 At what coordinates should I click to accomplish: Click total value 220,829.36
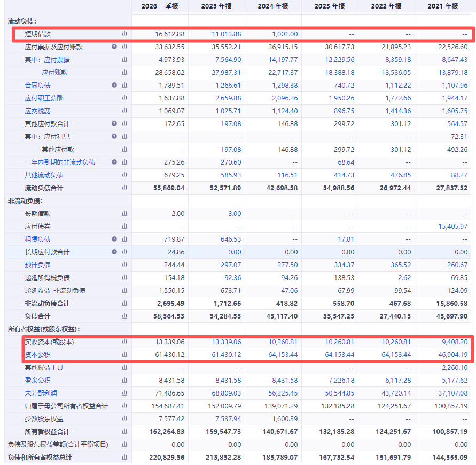(167, 458)
